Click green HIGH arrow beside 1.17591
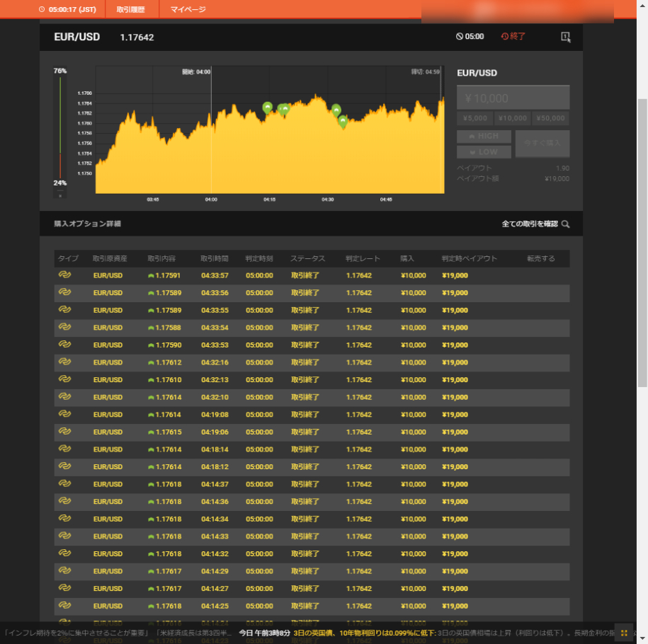Image resolution: width=648 pixels, height=644 pixels. coord(151,276)
